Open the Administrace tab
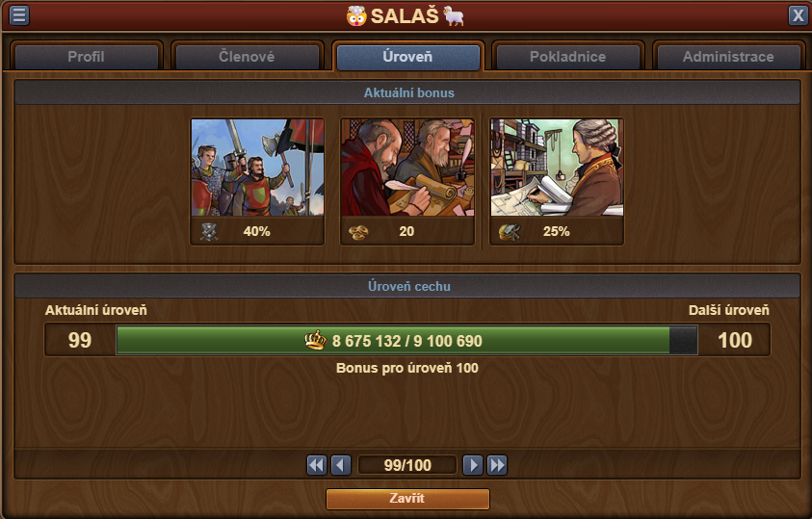 tap(728, 57)
